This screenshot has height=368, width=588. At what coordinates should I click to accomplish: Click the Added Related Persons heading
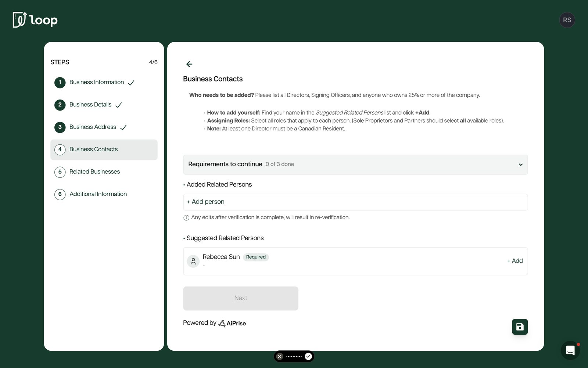point(219,184)
